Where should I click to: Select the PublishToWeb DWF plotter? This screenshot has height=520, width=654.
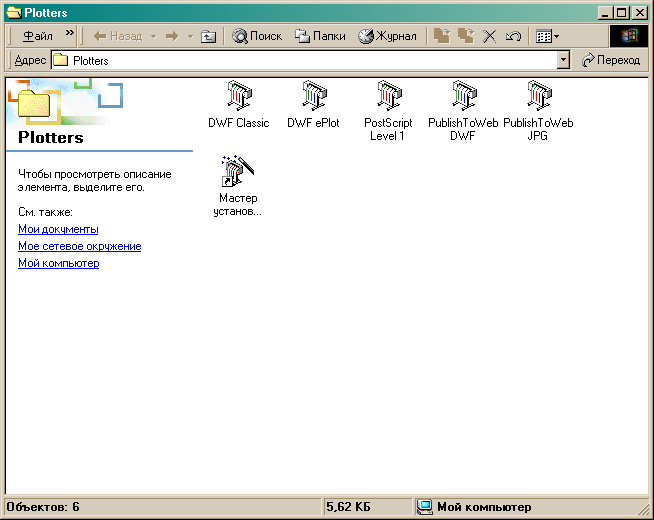point(463,111)
